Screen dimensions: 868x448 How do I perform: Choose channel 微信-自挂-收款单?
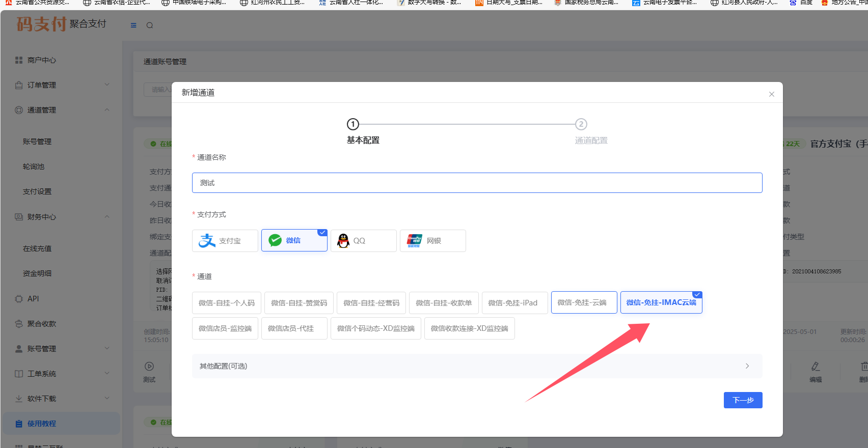(444, 303)
